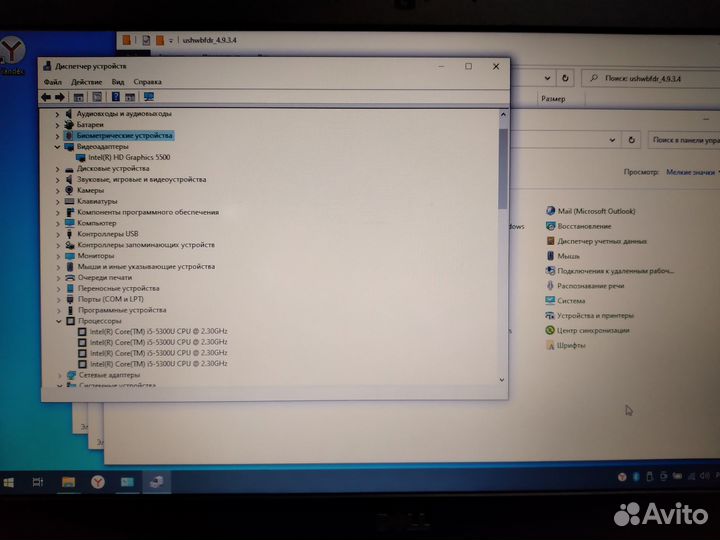The image size is (720, 540).
Task: Select Intel(R) HD Graphics 5500 entry
Action: (129, 158)
